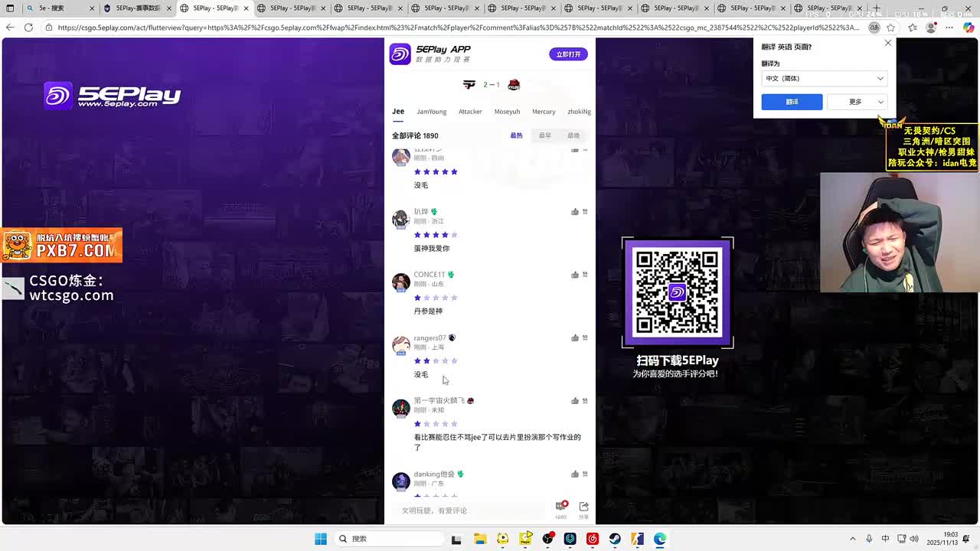Image resolution: width=980 pixels, height=551 pixels.
Task: Like danking's comment
Action: pos(574,474)
